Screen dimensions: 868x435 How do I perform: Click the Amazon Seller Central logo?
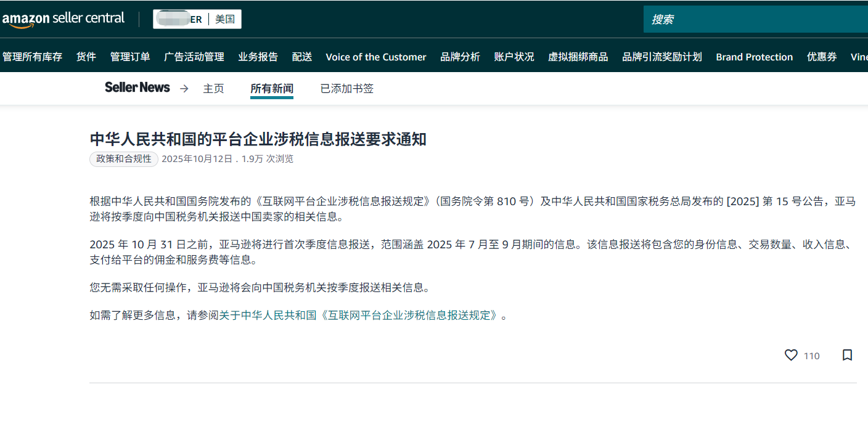[63, 19]
